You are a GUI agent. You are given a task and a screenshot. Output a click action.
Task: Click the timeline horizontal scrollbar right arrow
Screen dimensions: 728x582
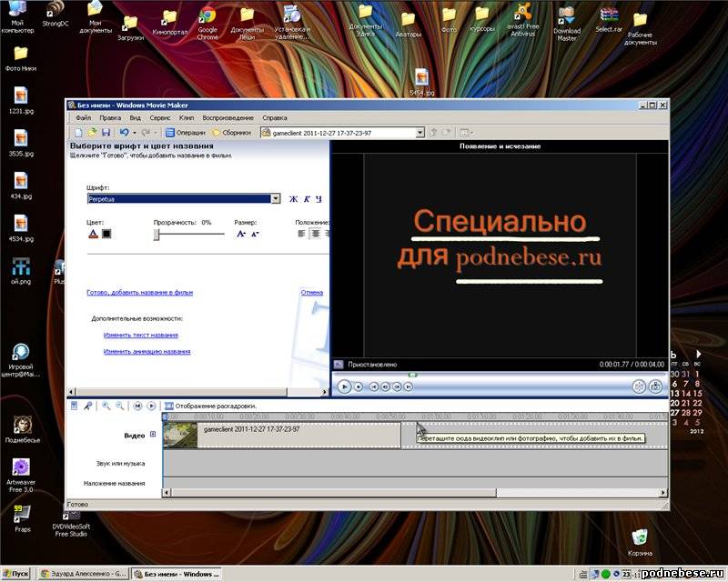click(663, 492)
